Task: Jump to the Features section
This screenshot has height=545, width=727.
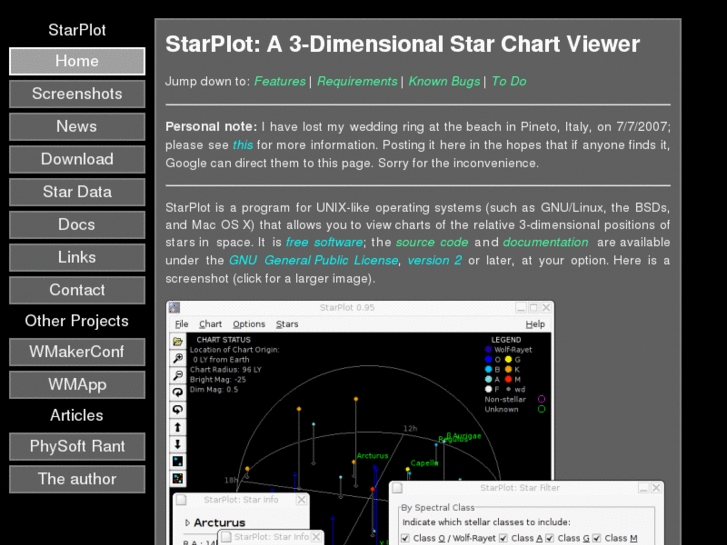Action: tap(280, 81)
